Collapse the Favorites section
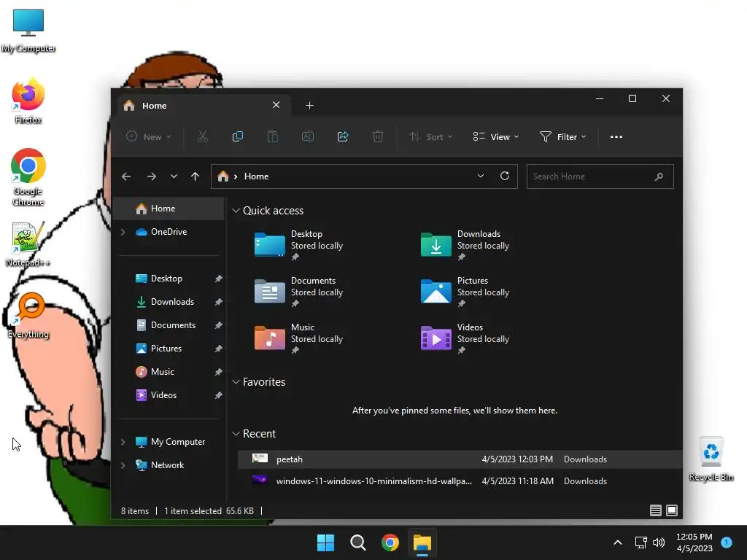Screen dimensions: 747x560 click(x=236, y=382)
